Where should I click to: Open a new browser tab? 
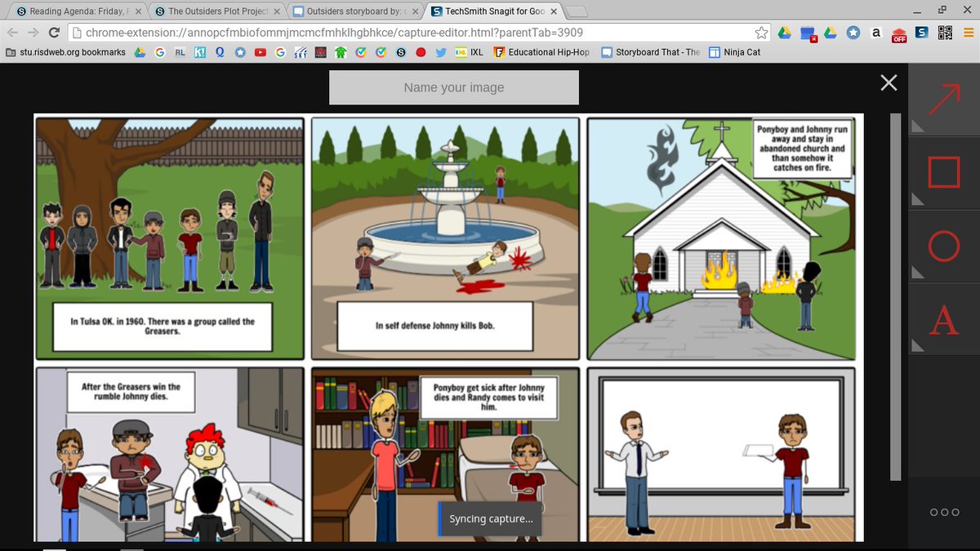(577, 11)
